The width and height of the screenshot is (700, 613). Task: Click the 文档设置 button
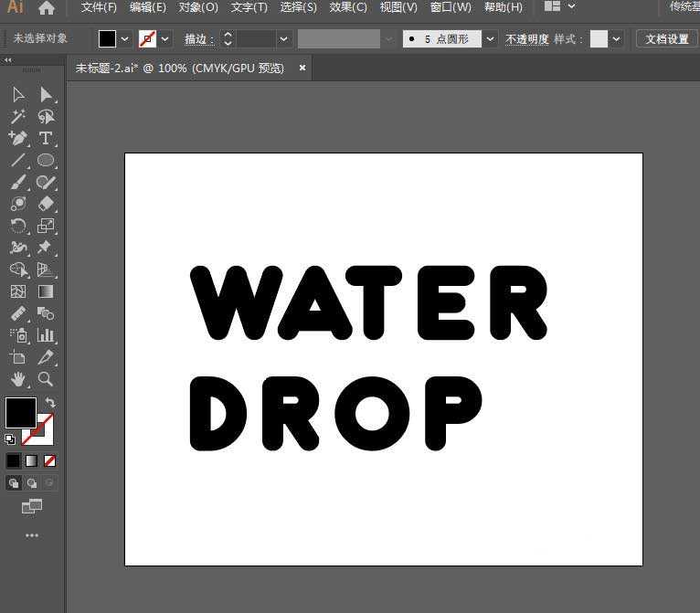pyautogui.click(x=667, y=39)
